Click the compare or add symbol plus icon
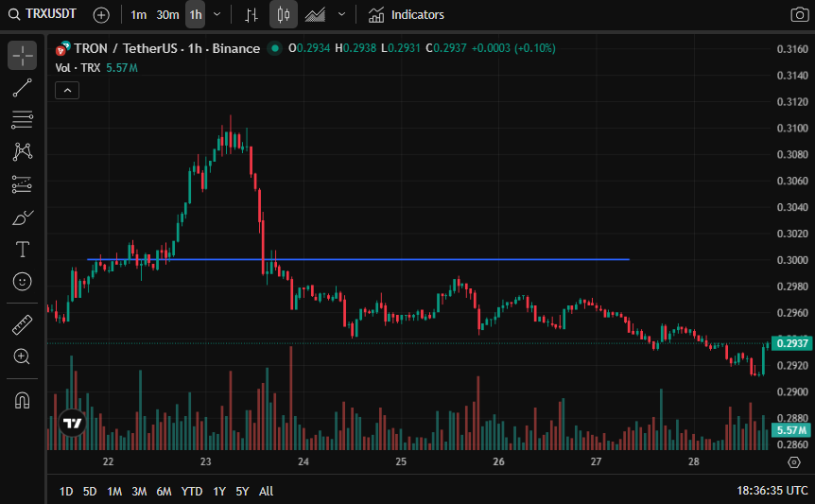This screenshot has width=815, height=504. tap(101, 15)
